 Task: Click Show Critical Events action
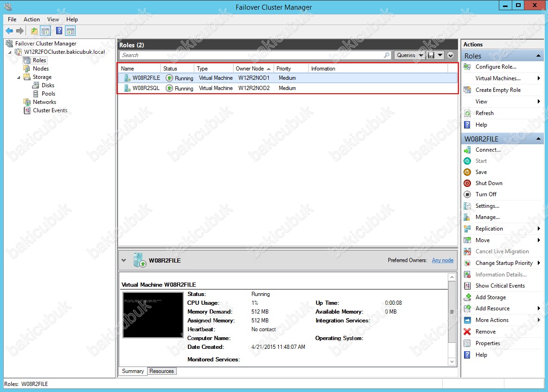(x=500, y=286)
